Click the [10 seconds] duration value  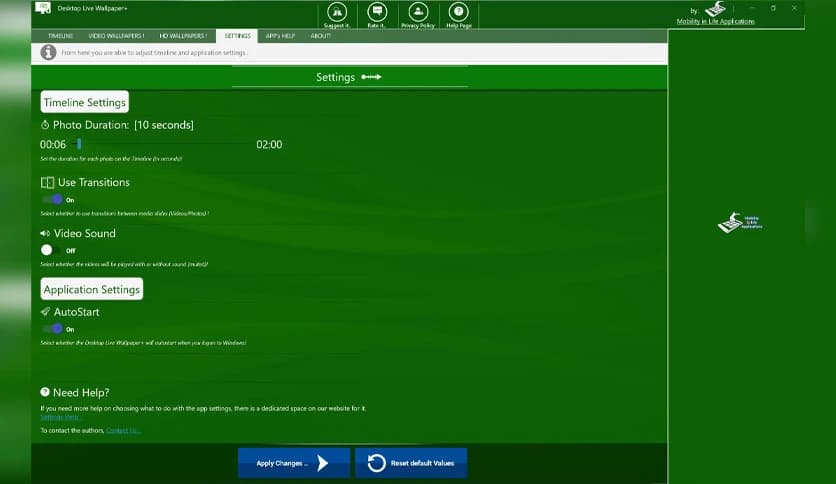[x=164, y=125]
